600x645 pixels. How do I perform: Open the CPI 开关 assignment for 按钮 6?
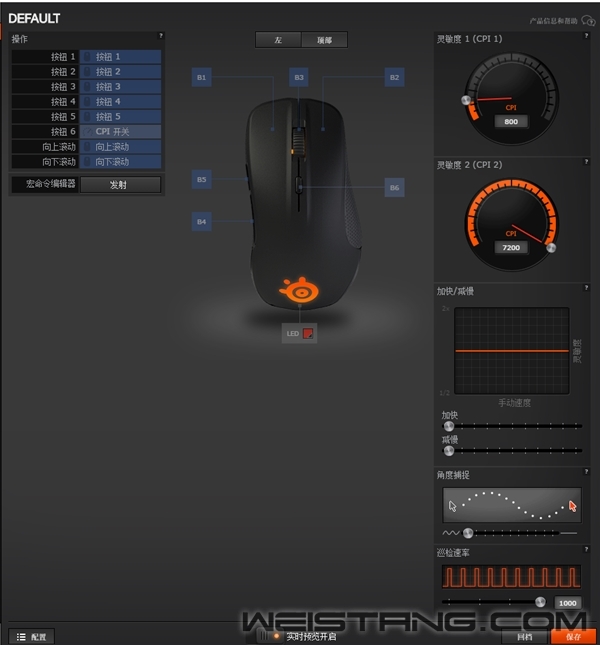point(120,132)
